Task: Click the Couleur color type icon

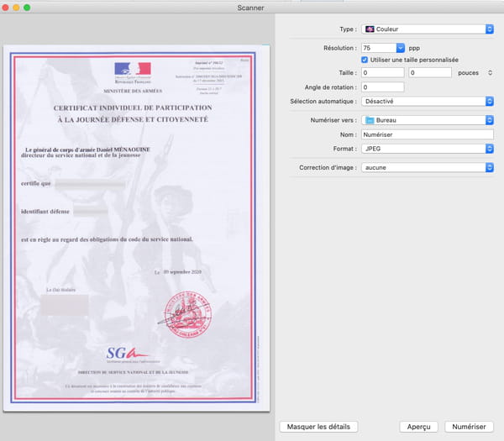Action: click(370, 29)
